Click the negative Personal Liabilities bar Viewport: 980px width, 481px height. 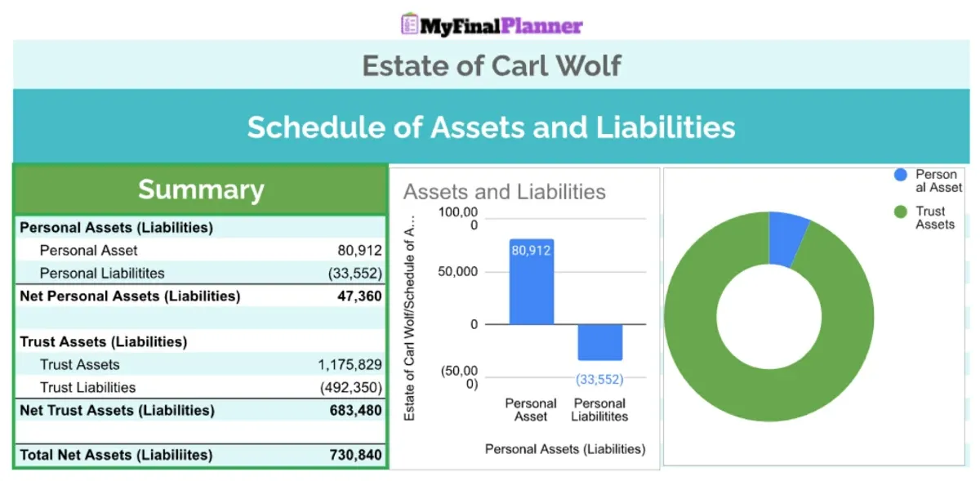point(600,342)
